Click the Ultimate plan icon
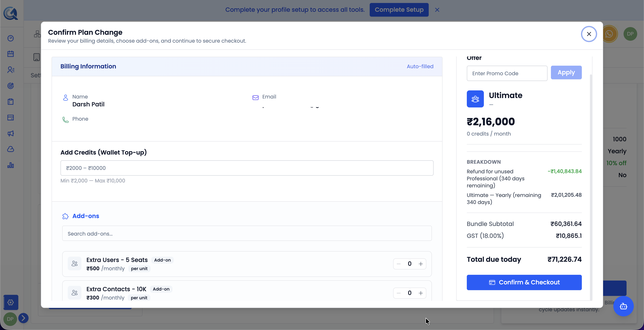This screenshot has height=330, width=644. point(475,99)
